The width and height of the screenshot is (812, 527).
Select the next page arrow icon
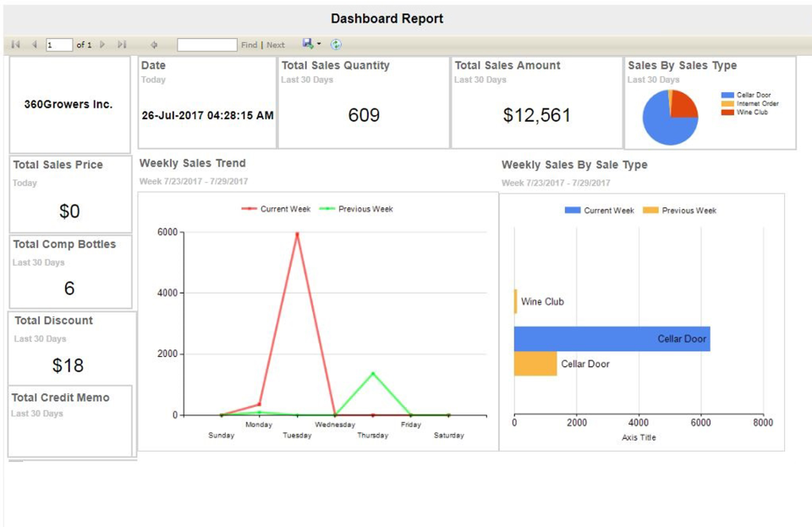[x=101, y=44]
